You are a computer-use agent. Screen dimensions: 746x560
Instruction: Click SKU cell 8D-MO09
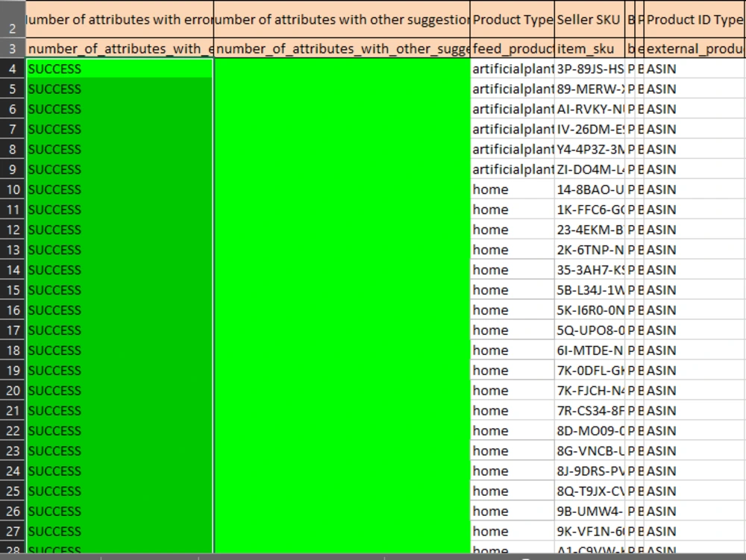tap(589, 431)
